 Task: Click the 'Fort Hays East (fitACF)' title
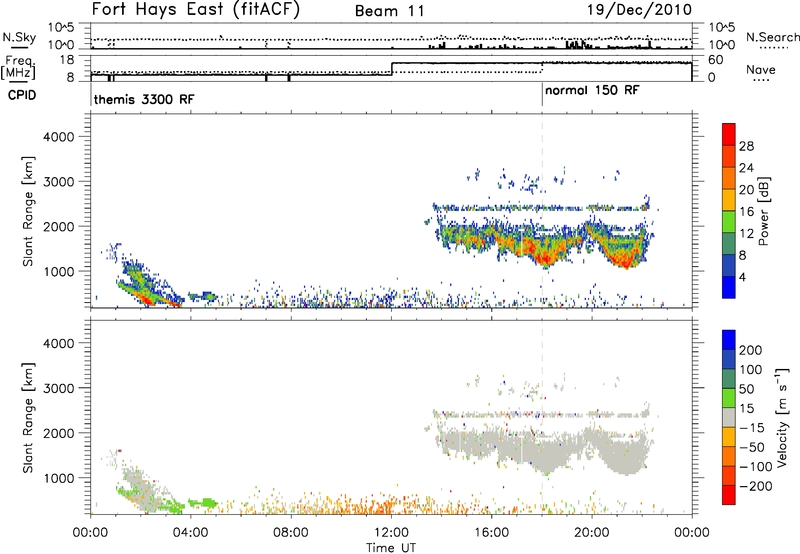196,9
